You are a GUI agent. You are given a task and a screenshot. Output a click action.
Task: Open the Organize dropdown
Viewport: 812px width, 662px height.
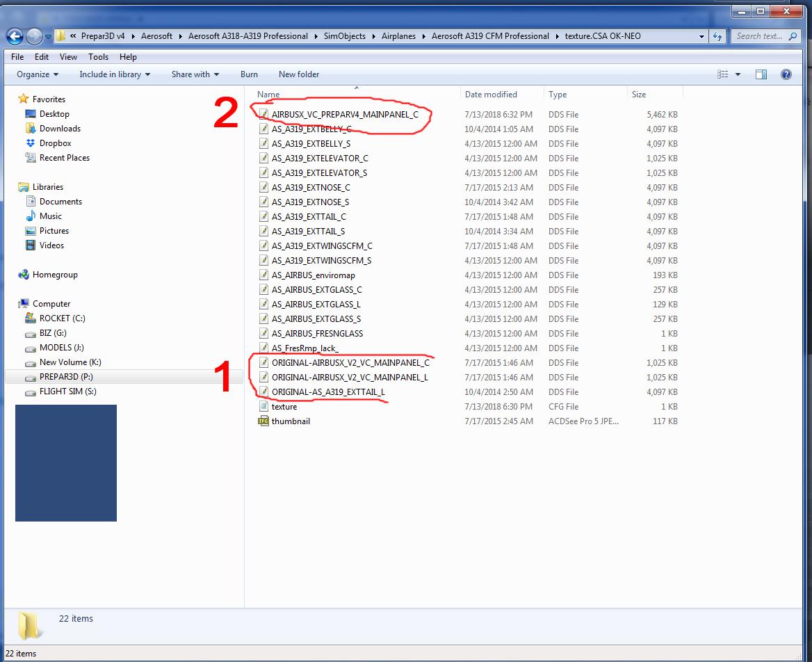(x=38, y=74)
